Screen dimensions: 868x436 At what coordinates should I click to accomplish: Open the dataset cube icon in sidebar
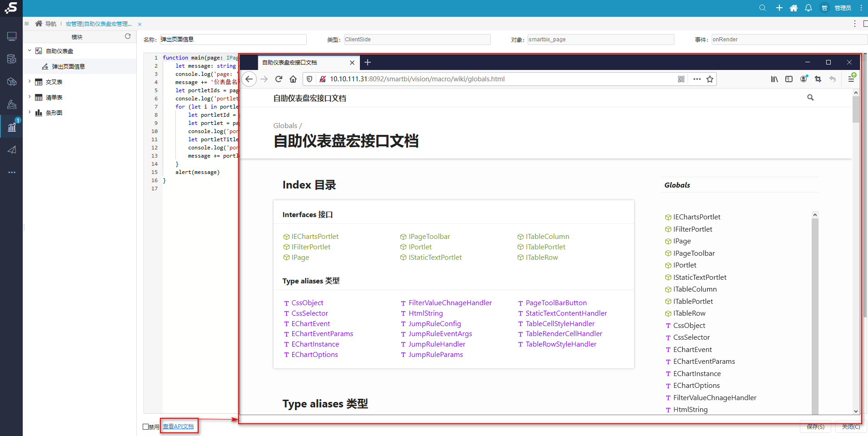point(12,82)
